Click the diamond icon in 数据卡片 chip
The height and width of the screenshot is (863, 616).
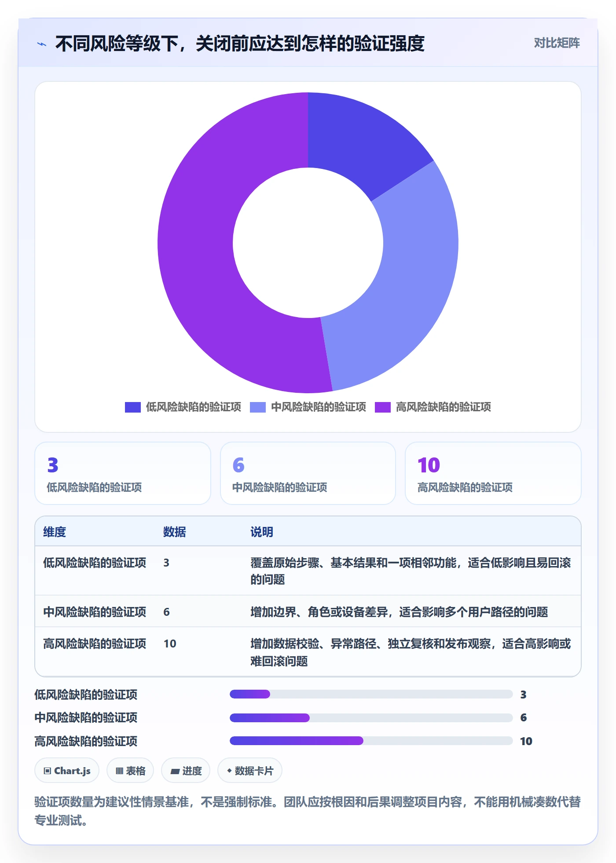pyautogui.click(x=229, y=771)
